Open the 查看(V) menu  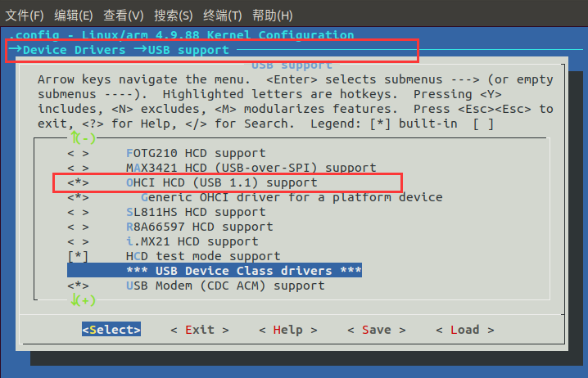(124, 16)
